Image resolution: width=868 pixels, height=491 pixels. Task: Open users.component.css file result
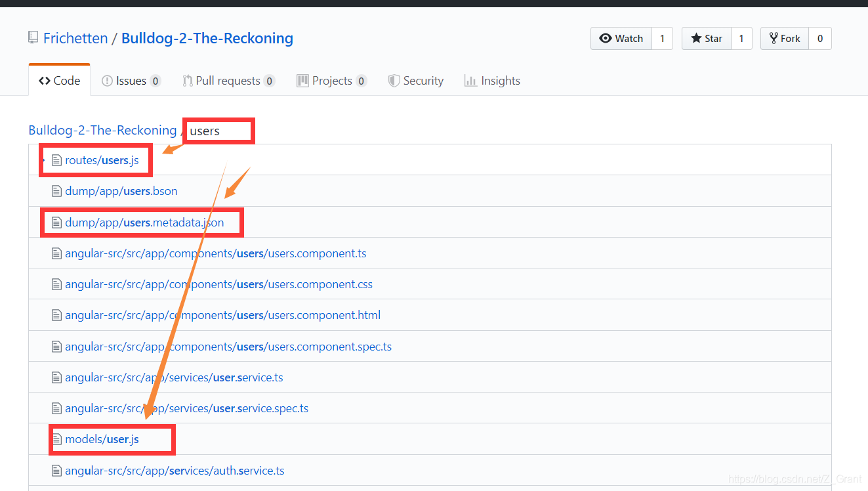[218, 284]
